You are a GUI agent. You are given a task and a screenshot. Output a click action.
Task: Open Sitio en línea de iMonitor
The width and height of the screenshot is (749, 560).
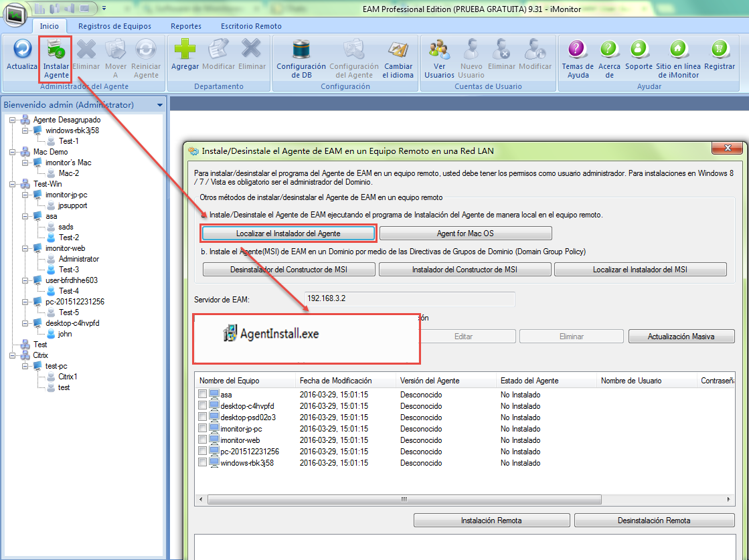[678, 58]
